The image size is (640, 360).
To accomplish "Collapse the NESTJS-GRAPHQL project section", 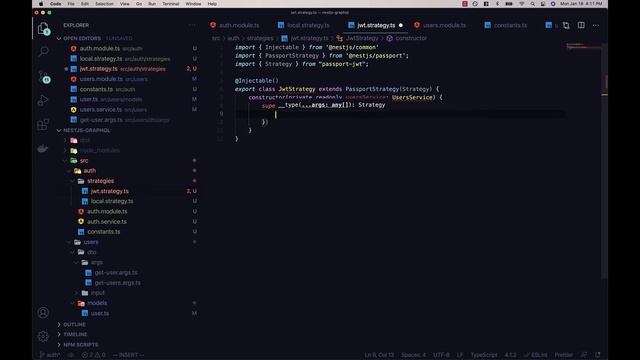I will click(59, 130).
